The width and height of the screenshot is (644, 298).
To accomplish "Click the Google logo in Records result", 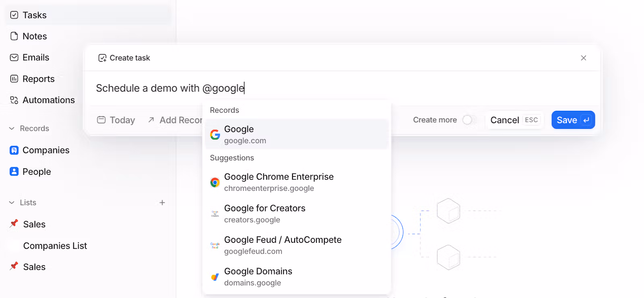I will (215, 135).
